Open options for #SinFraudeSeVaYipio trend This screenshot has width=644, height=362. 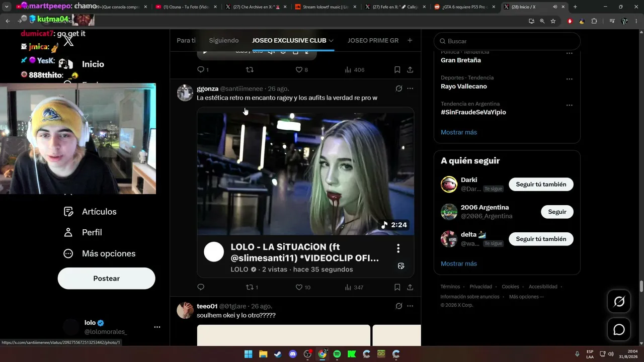pos(570,105)
